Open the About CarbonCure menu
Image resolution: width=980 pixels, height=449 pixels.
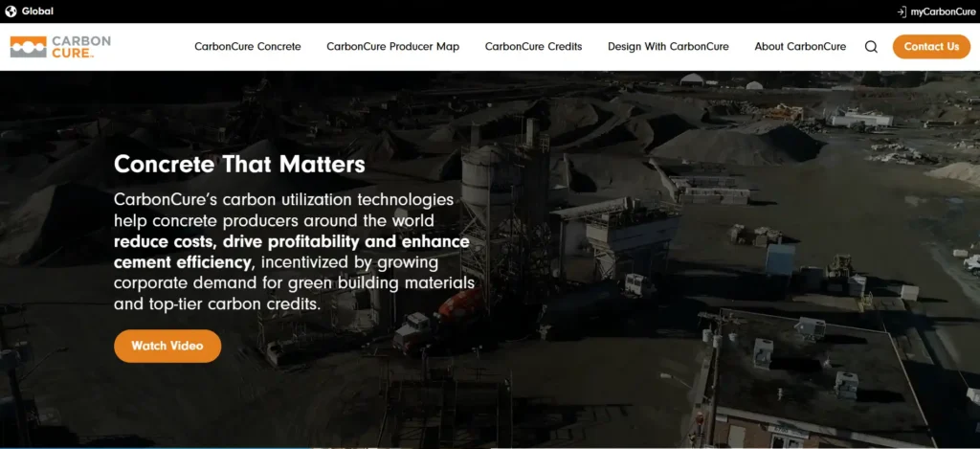pos(800,46)
